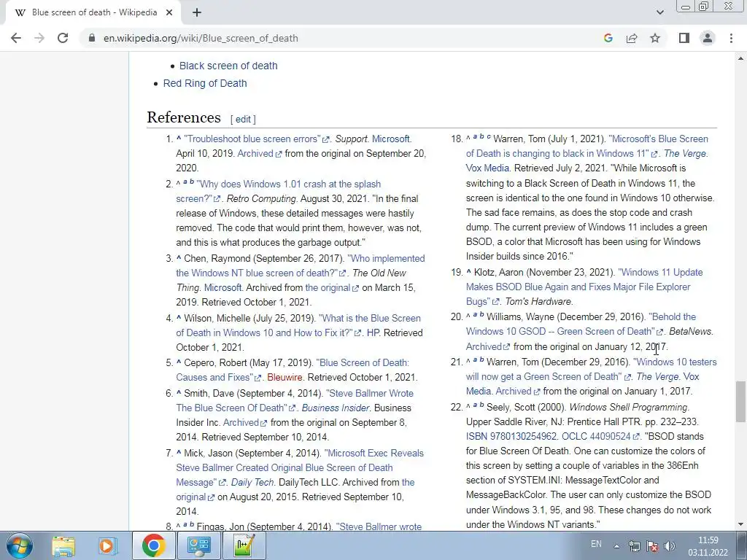The image size is (747, 560).
Task: Click scrollbar down arrow
Action: coord(740,524)
